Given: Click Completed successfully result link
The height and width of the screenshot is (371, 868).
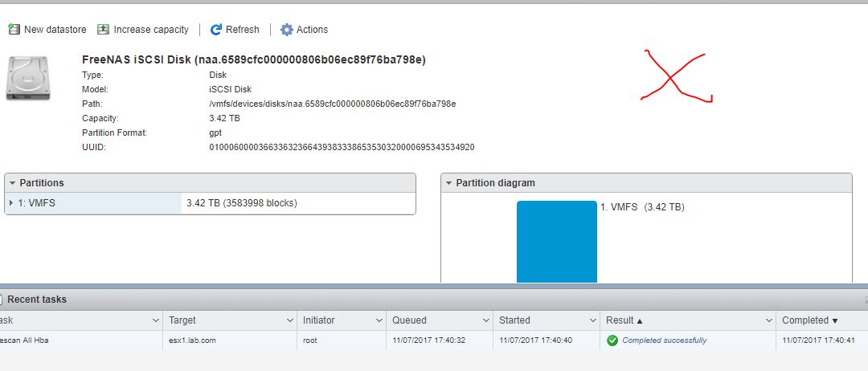Looking at the screenshot, I should click(x=665, y=340).
